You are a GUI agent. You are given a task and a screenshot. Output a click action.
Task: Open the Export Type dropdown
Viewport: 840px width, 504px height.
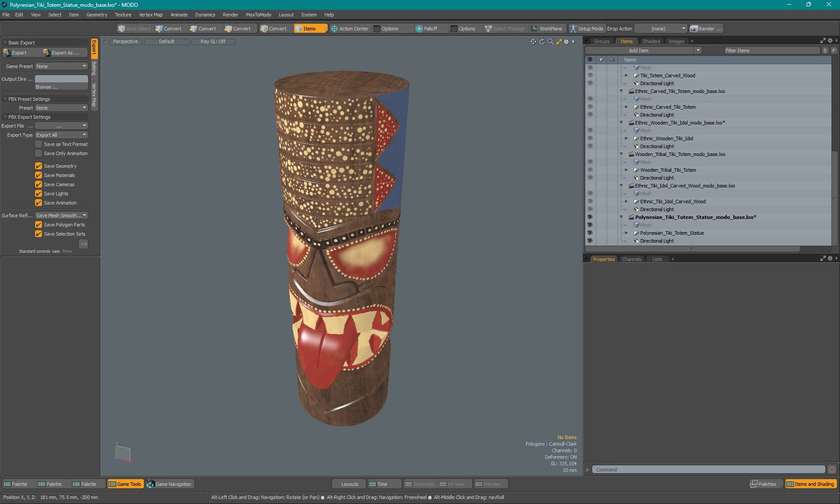point(62,135)
